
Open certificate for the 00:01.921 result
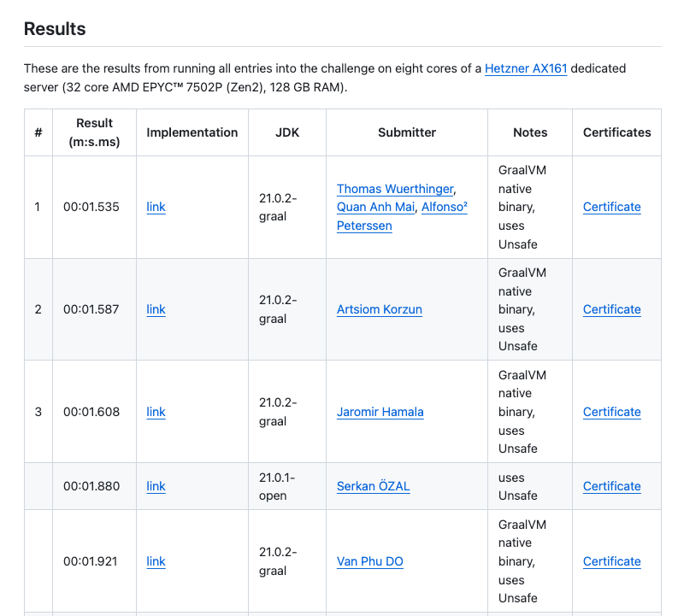[x=611, y=561]
